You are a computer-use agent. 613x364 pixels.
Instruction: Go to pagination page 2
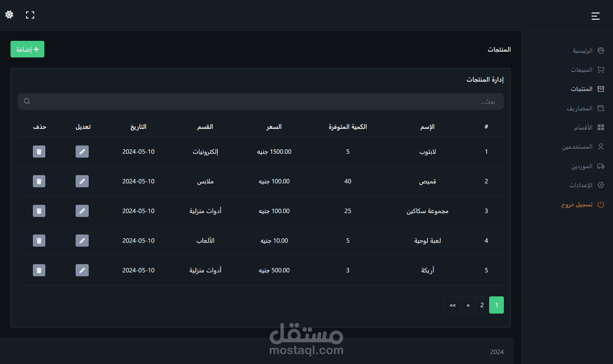click(x=482, y=305)
